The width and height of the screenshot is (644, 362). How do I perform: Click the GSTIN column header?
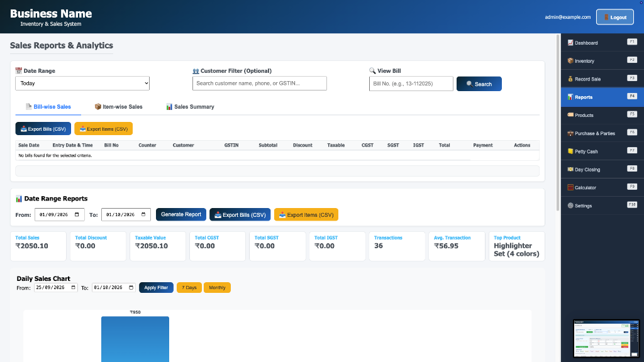tap(231, 145)
